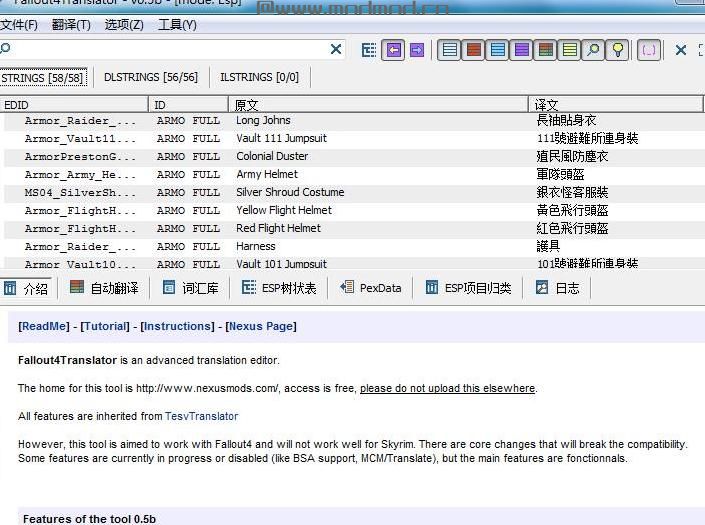Open the 翻译(T) menu

pyautogui.click(x=71, y=25)
